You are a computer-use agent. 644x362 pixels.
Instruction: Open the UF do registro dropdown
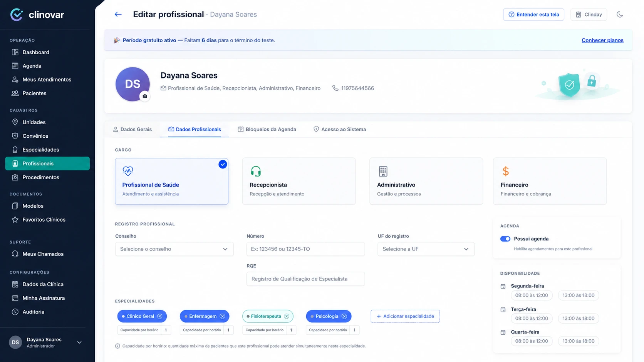426,249
